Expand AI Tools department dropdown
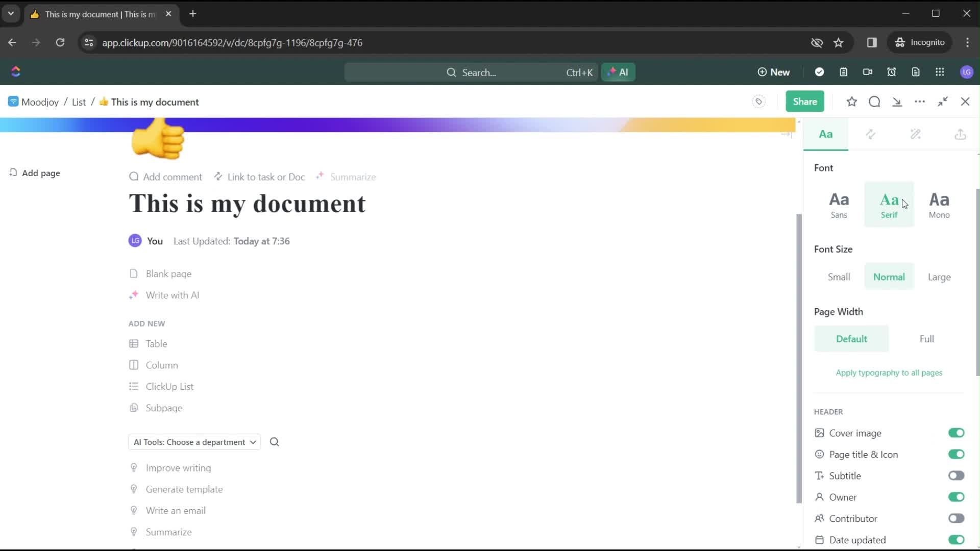This screenshot has height=551, width=980. coord(194,441)
